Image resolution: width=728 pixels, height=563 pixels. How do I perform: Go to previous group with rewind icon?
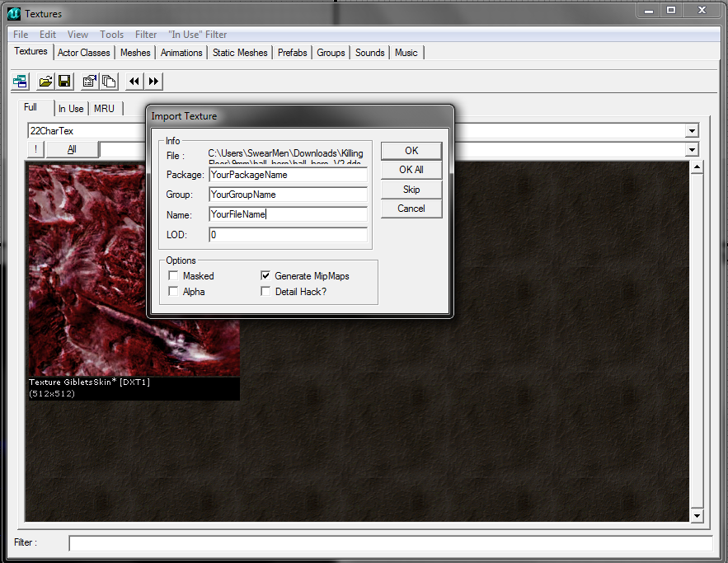pos(134,82)
